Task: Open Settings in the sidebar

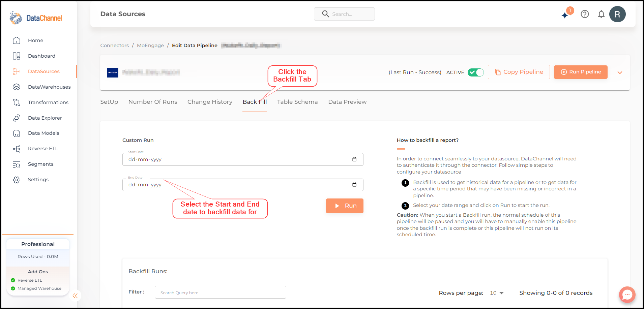Action: click(x=38, y=180)
